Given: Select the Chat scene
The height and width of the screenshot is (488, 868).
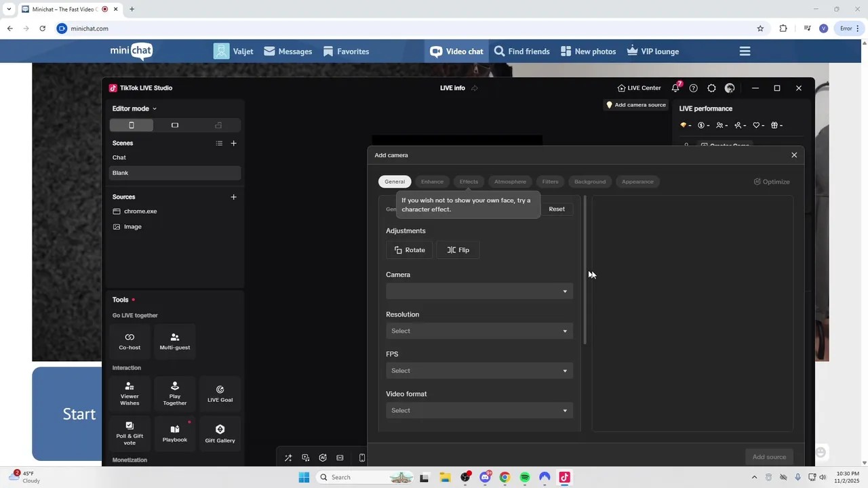Looking at the screenshot, I should [175, 157].
